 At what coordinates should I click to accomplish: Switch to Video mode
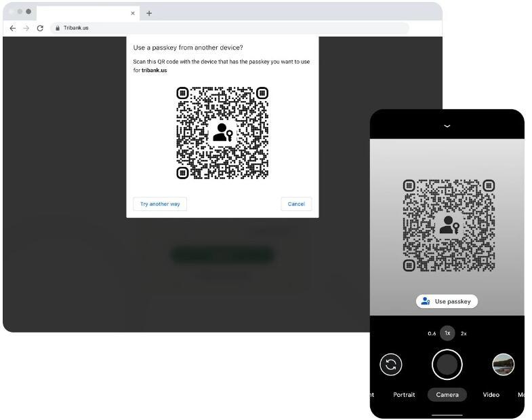(x=491, y=395)
